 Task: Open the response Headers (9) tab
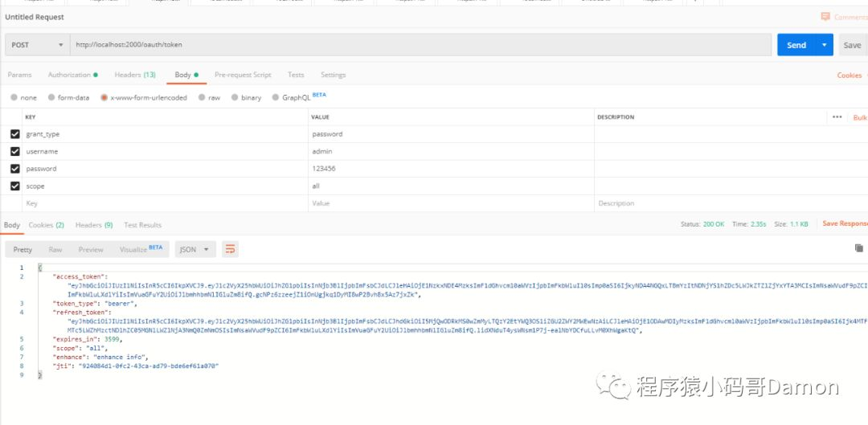[94, 225]
